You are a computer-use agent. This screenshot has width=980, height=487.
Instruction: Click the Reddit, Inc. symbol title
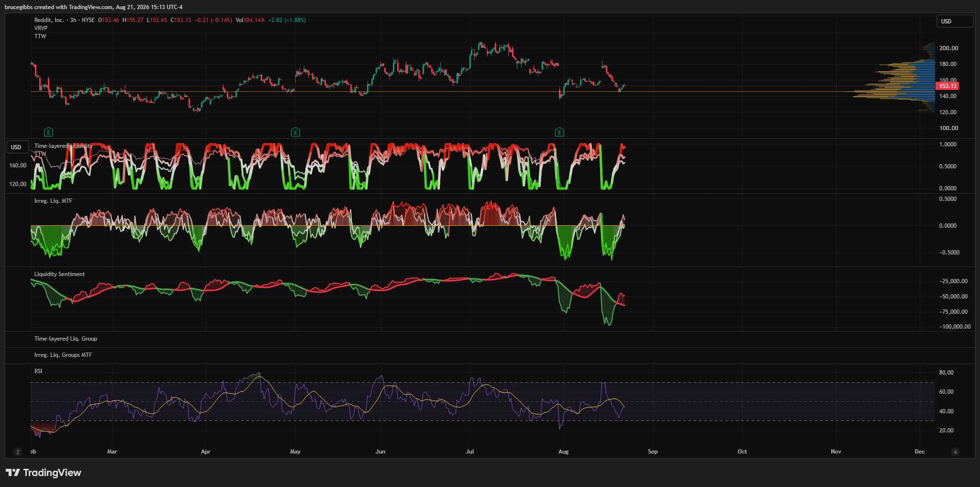click(x=49, y=20)
